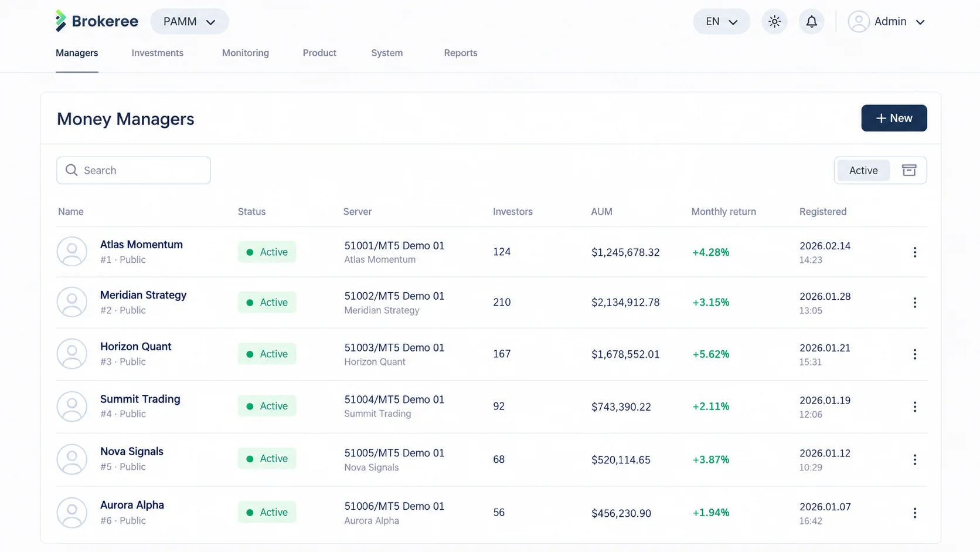This screenshot has width=980, height=552.
Task: Expand the Admin account menu chevron
Action: point(920,22)
